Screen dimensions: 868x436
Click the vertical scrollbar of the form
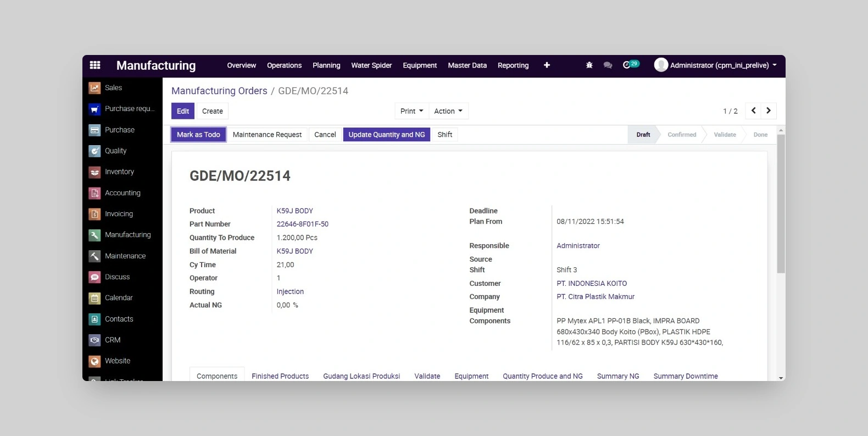coord(781,203)
